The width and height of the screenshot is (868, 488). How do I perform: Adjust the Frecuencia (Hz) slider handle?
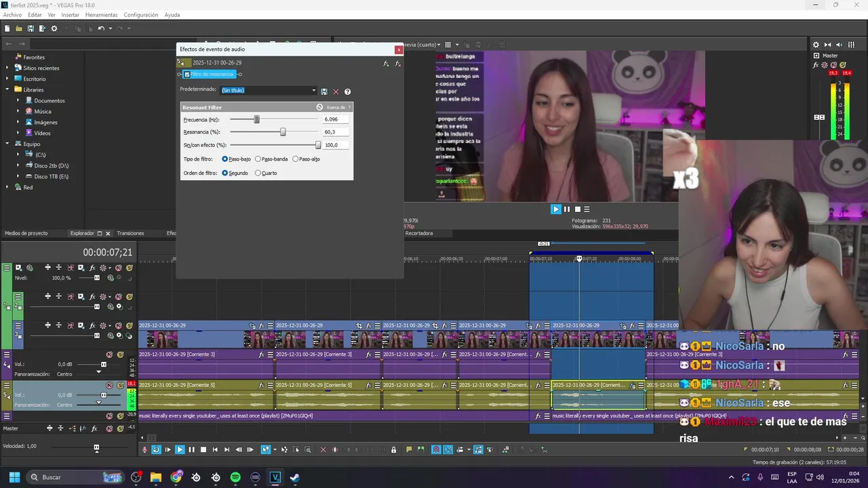(257, 119)
